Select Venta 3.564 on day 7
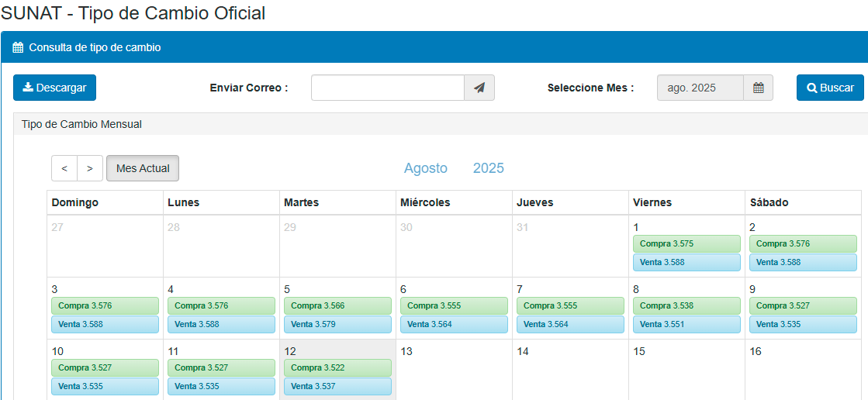 [x=570, y=324]
